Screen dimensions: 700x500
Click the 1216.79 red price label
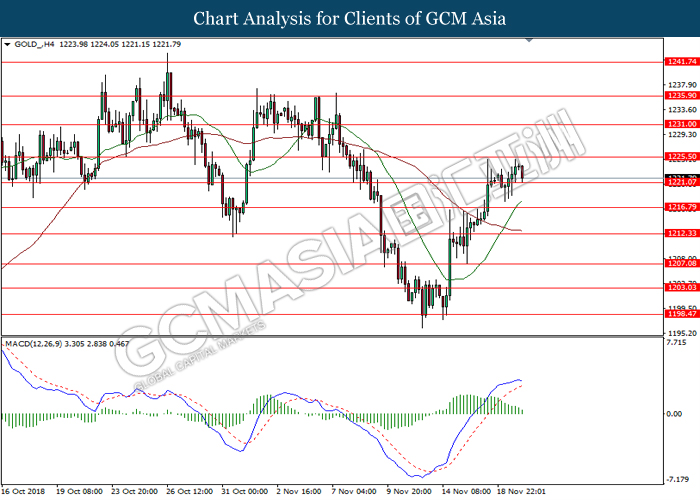click(x=682, y=207)
